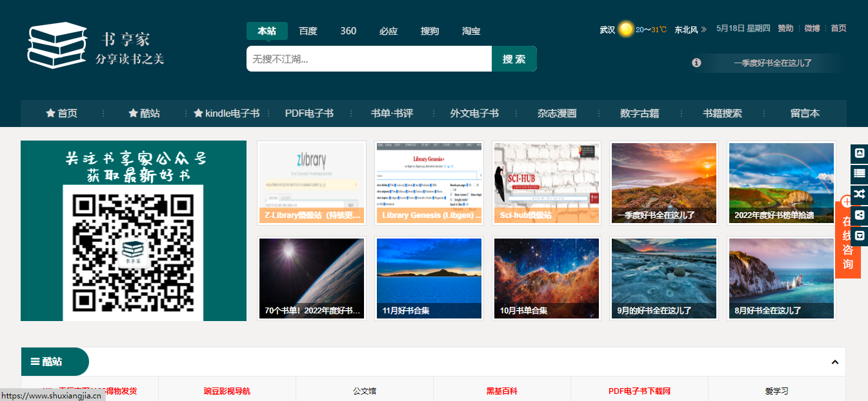
Task: Open the 70个书单!2022年度好书 thumbnail
Action: click(x=312, y=279)
